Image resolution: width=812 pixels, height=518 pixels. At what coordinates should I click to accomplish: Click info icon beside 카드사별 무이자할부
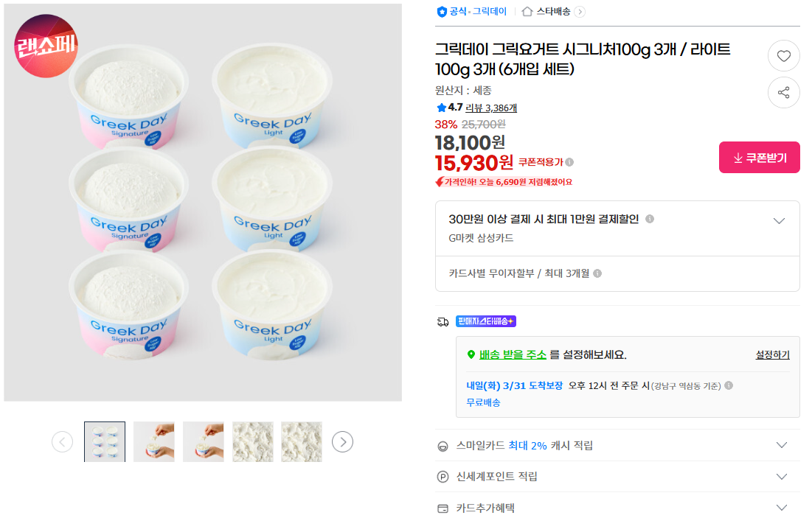597,273
